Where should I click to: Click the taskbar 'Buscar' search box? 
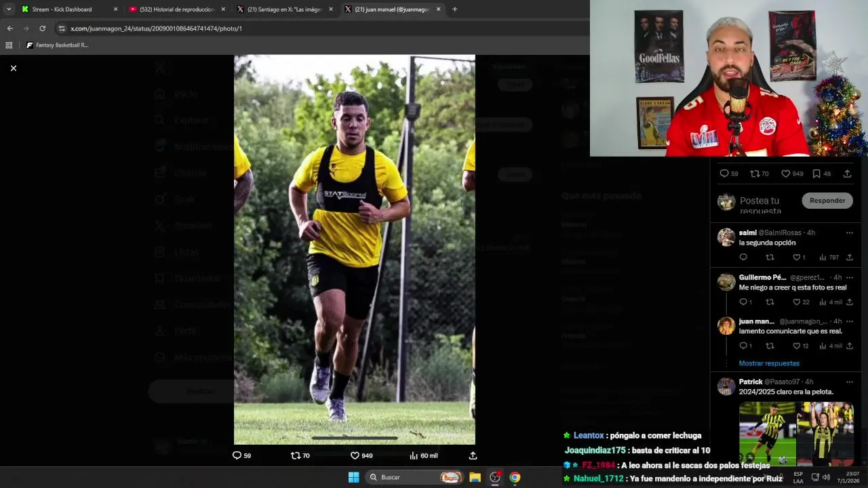tap(415, 477)
